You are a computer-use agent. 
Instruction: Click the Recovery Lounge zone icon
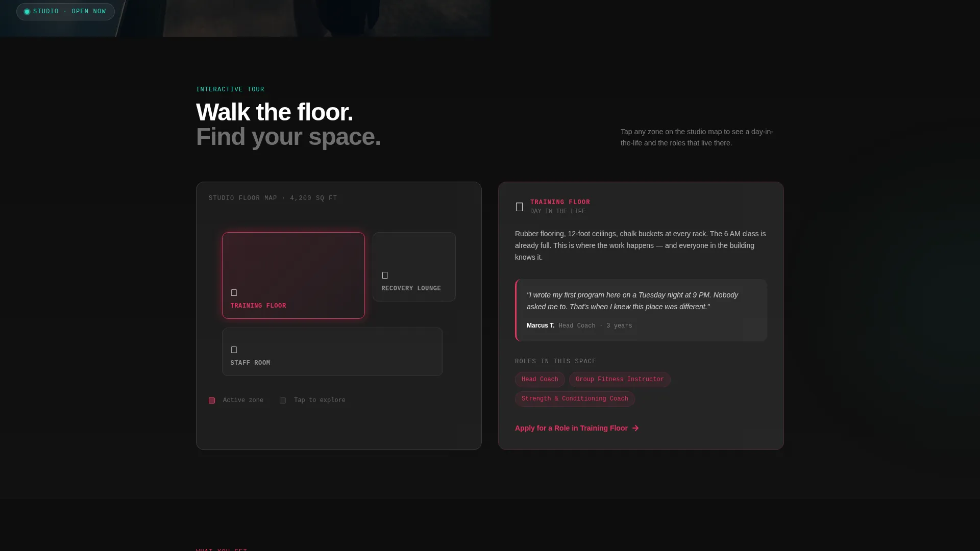(x=385, y=275)
